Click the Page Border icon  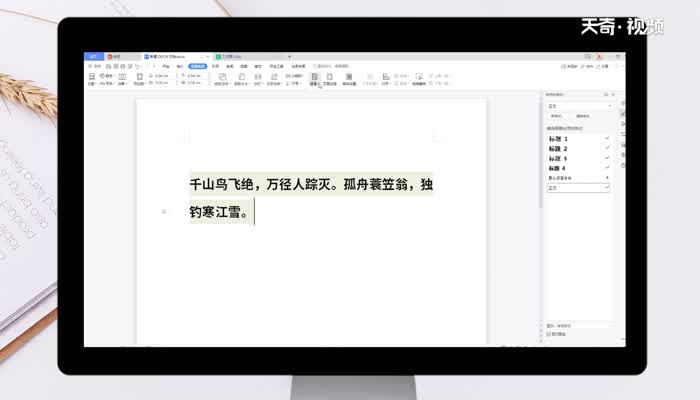[x=329, y=79]
